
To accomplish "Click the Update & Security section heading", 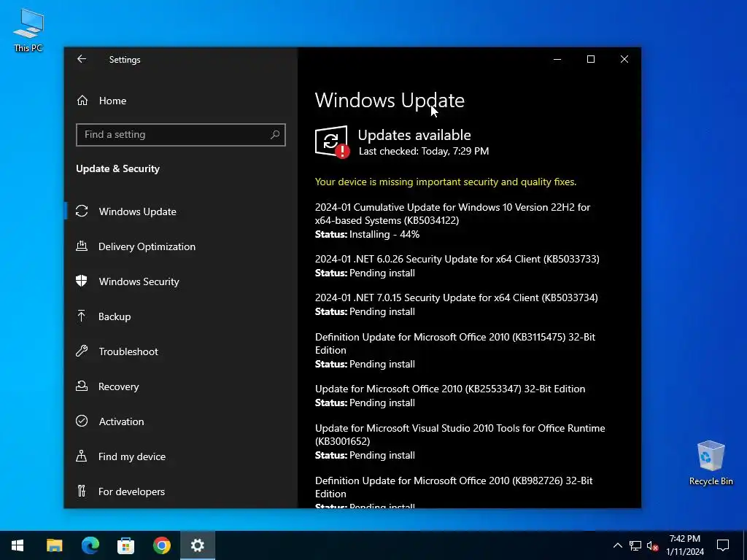I will click(117, 168).
